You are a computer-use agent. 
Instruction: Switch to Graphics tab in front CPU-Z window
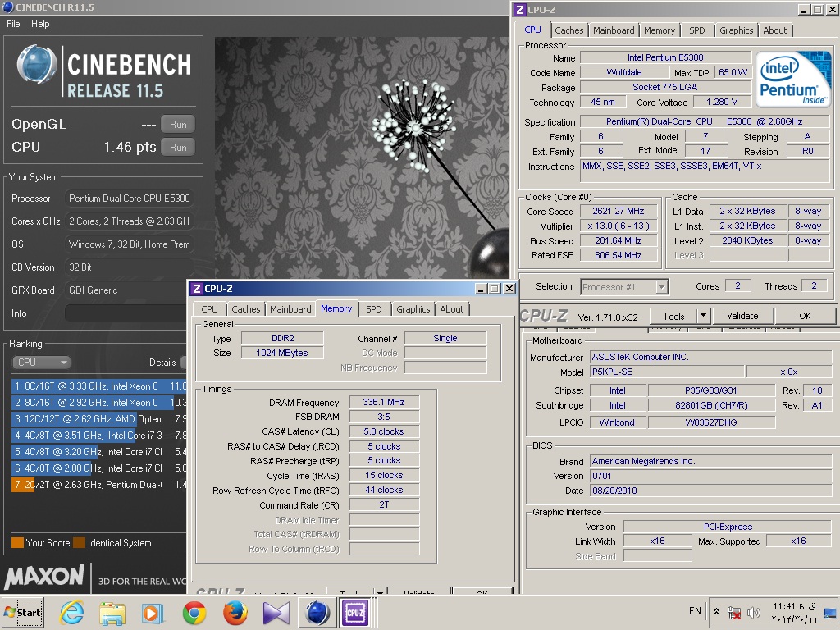pos(413,309)
